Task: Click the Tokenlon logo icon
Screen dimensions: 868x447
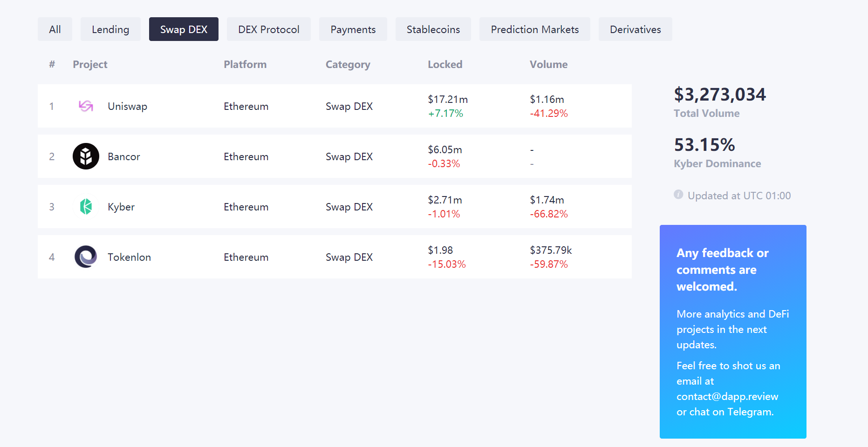Action: [x=86, y=257]
